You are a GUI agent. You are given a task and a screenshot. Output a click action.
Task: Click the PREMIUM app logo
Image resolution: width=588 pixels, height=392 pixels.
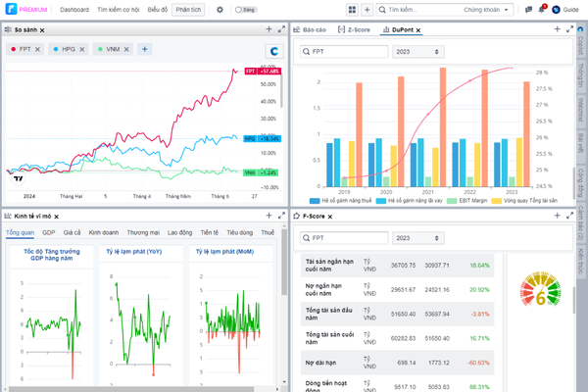click(x=26, y=10)
